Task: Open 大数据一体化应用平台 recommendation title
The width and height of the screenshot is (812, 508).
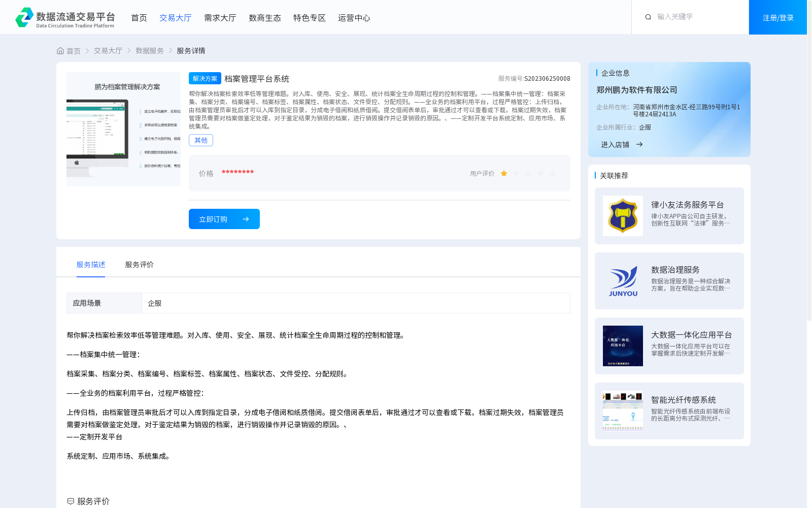Action: pos(692,335)
